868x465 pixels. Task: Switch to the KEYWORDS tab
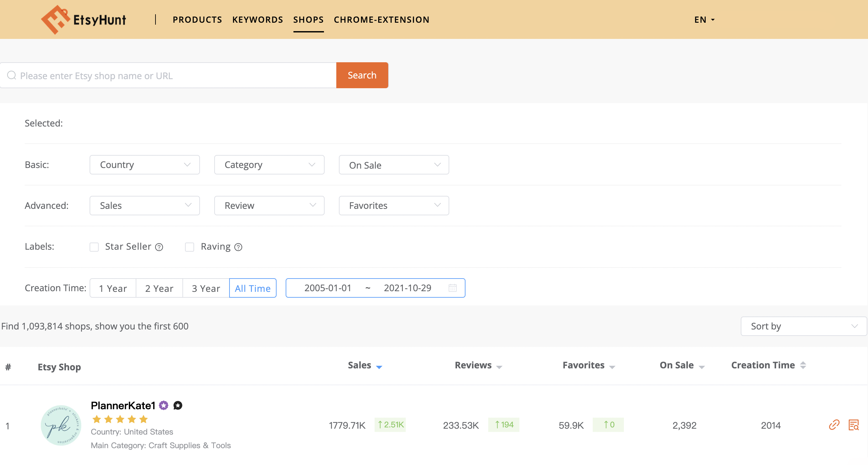(x=257, y=19)
